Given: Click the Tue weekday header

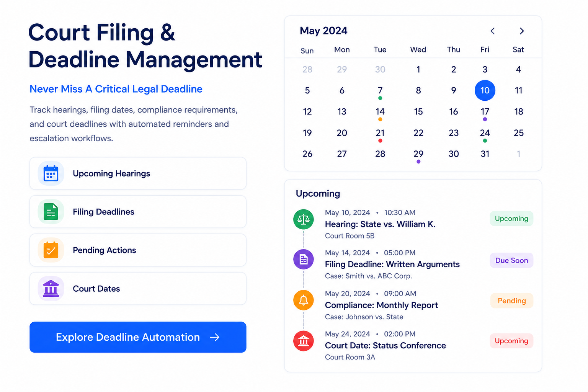Looking at the screenshot, I should click(380, 50).
